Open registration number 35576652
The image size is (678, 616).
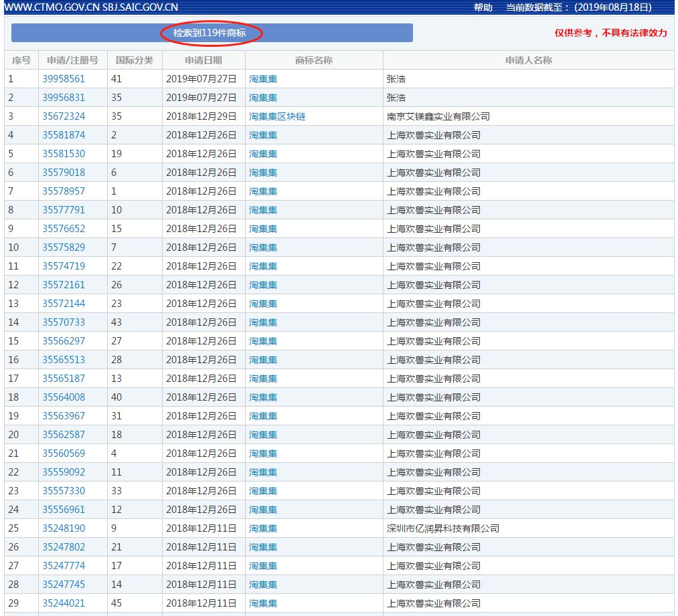point(64,229)
